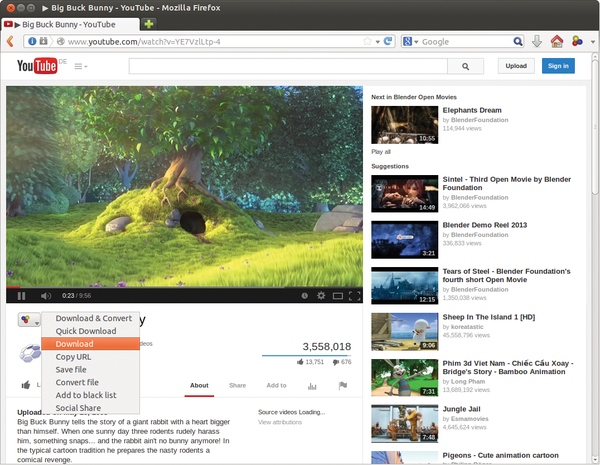Switch the player to theater mode
600x465 pixels.
coord(338,296)
